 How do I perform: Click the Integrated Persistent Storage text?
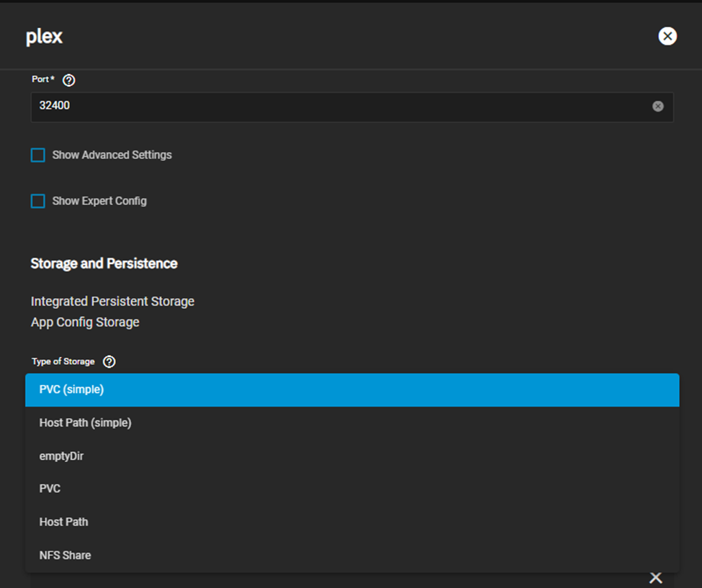112,302
